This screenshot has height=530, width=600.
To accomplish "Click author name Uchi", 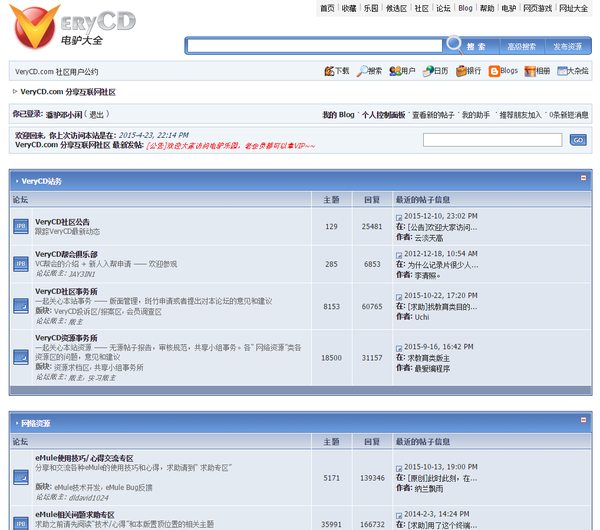I will (x=422, y=317).
